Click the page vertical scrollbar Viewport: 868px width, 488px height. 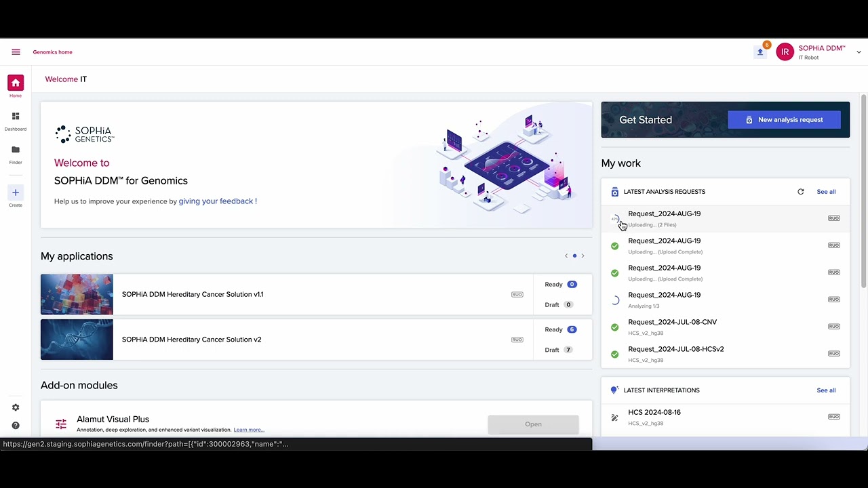click(864, 191)
